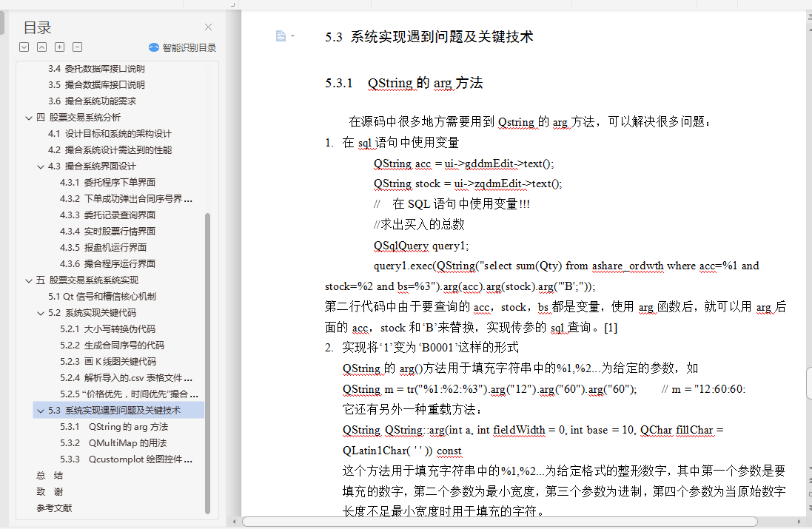Go to 3.4 委托数据库接口说明

point(96,69)
